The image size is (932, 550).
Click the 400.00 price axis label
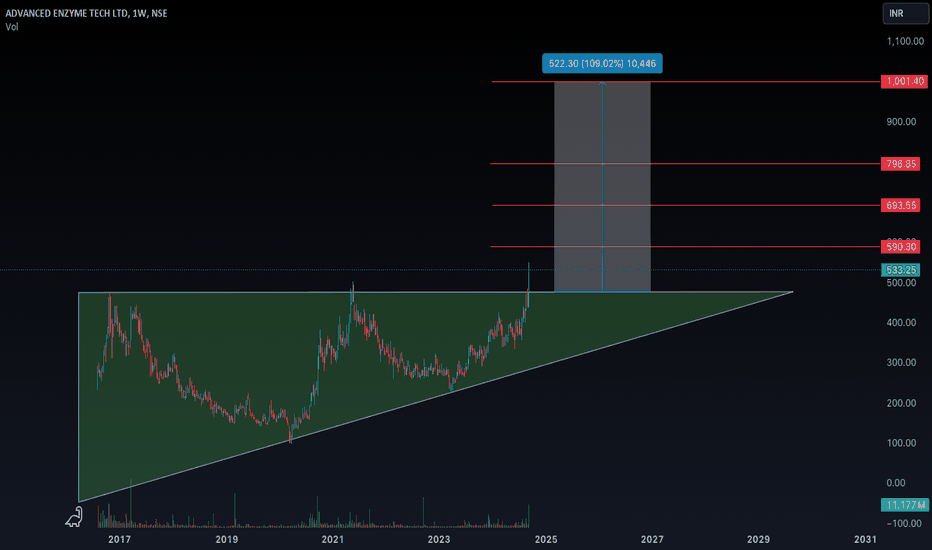[x=902, y=322]
